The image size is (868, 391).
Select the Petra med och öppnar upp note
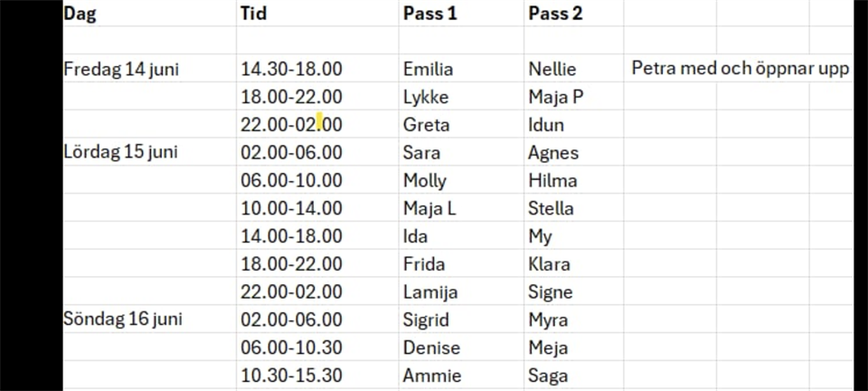click(740, 69)
